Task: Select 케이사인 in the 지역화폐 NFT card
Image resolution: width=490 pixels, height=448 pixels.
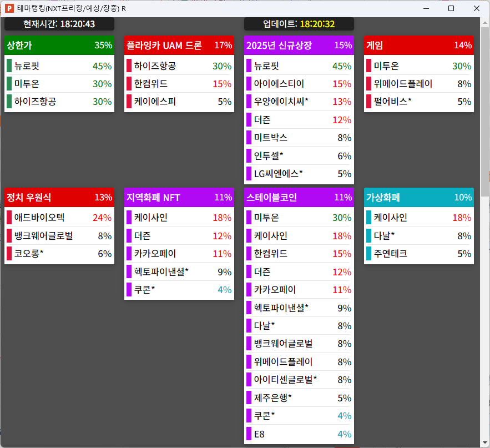Action: pyautogui.click(x=179, y=218)
